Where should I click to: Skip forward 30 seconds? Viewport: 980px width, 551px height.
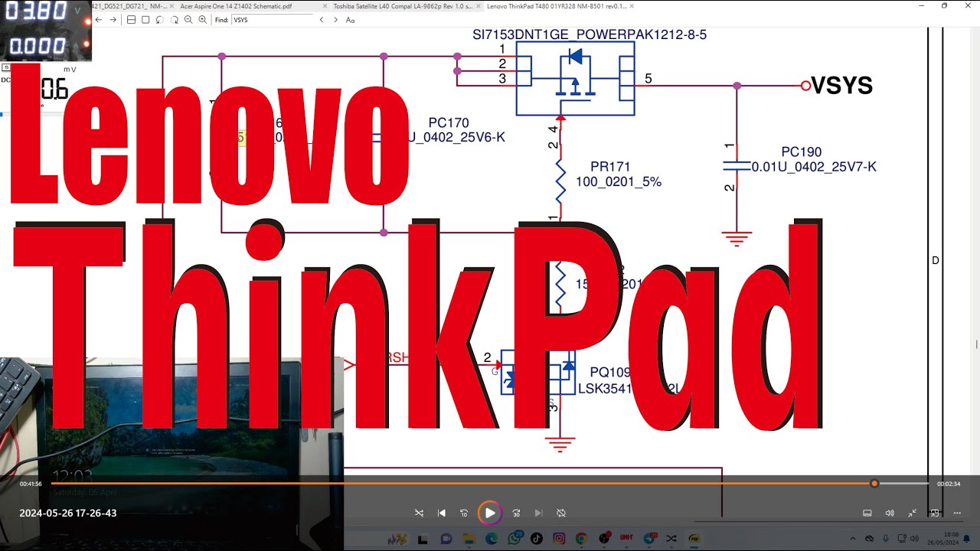coord(516,513)
